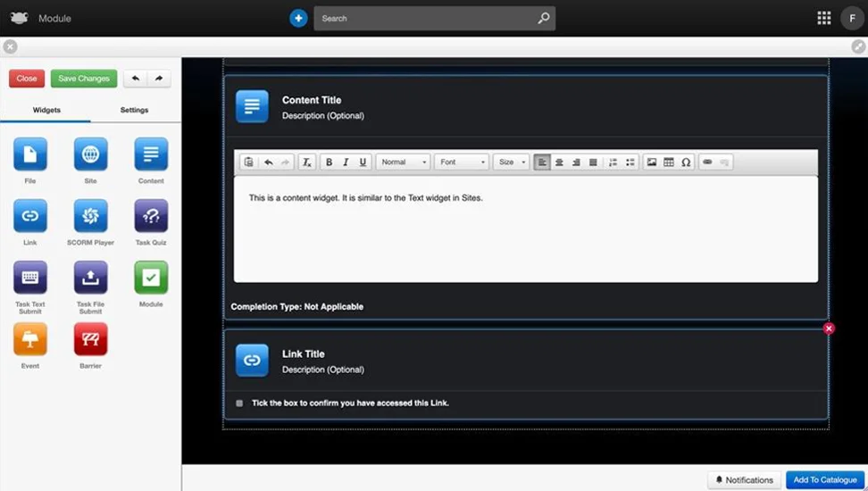Insert a numbered list
Viewport: 868px width, 491px height.
pyautogui.click(x=613, y=162)
